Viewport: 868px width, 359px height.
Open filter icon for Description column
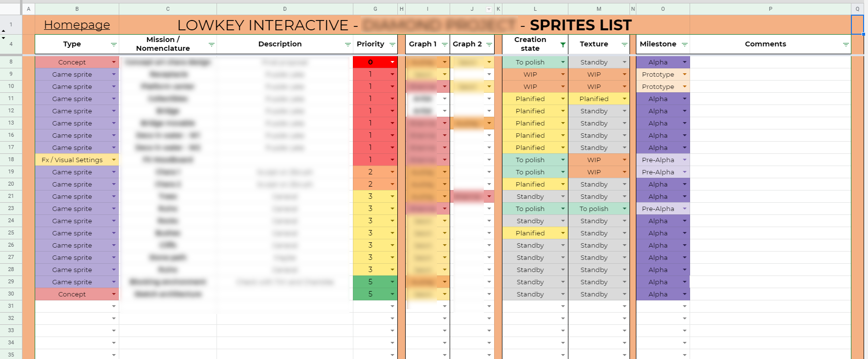(x=348, y=44)
